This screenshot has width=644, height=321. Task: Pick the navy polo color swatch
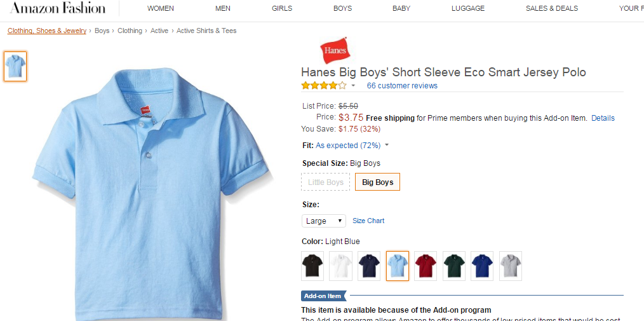369,266
